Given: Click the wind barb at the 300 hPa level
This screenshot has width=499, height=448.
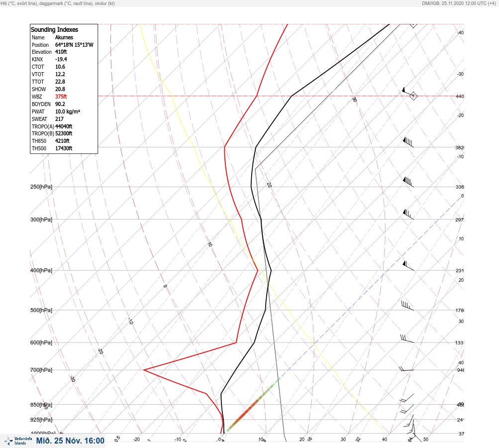Looking at the screenshot, I should point(408,214).
